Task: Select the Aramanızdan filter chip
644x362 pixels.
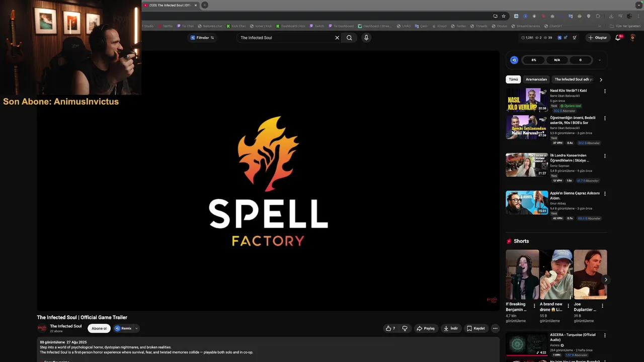Action: (x=536, y=79)
